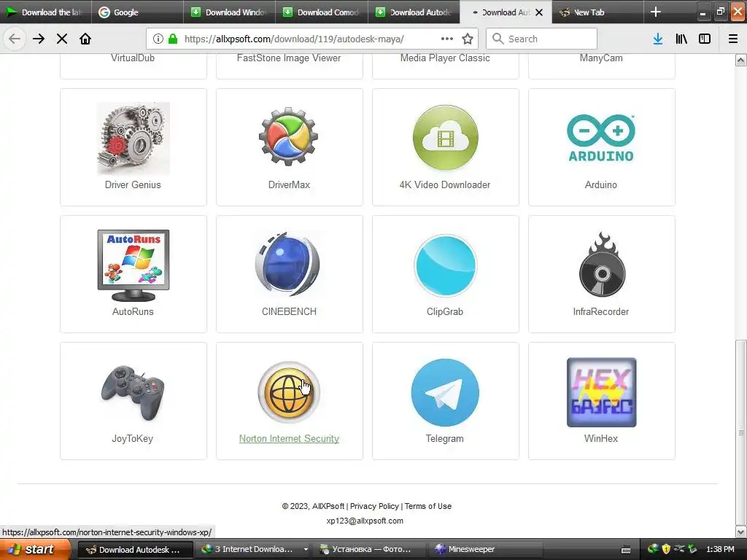Switch to the New Tab tab

tap(598, 12)
